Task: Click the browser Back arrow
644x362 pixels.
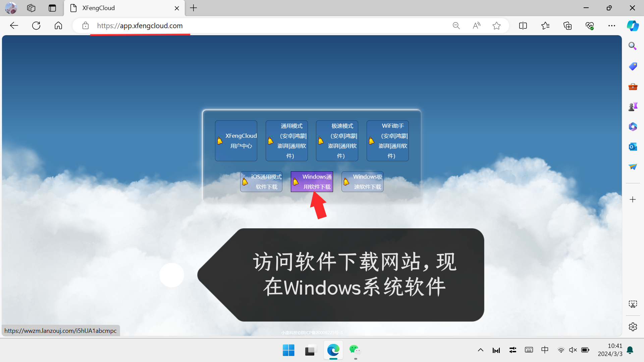Action: pos(14,25)
